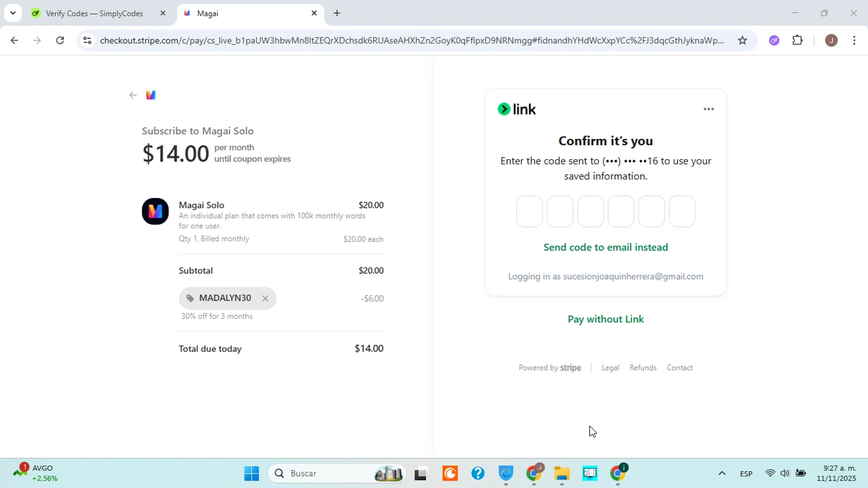Go back using the Magai back arrow
Screen dimensions: 868x488
coord(133,96)
